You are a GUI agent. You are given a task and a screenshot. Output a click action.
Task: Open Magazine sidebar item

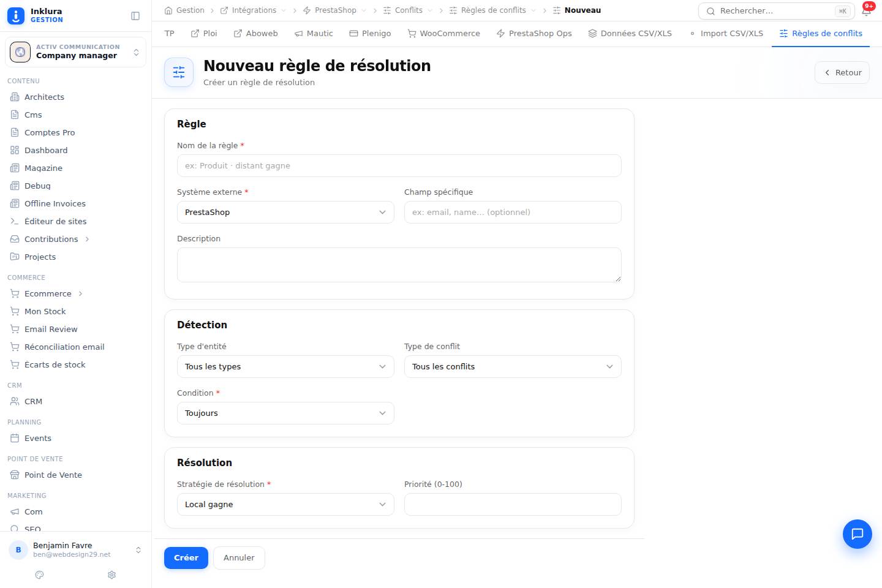tap(75, 168)
